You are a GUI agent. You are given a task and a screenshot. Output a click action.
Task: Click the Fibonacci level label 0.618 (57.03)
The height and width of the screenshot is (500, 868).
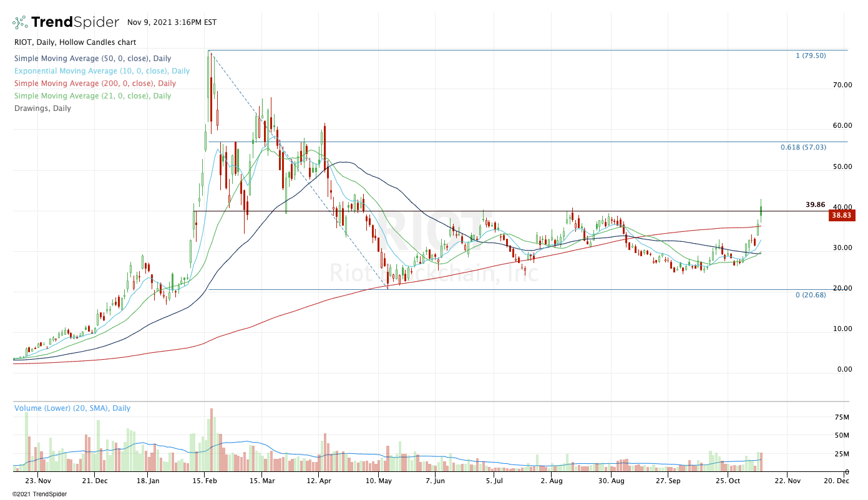click(803, 147)
